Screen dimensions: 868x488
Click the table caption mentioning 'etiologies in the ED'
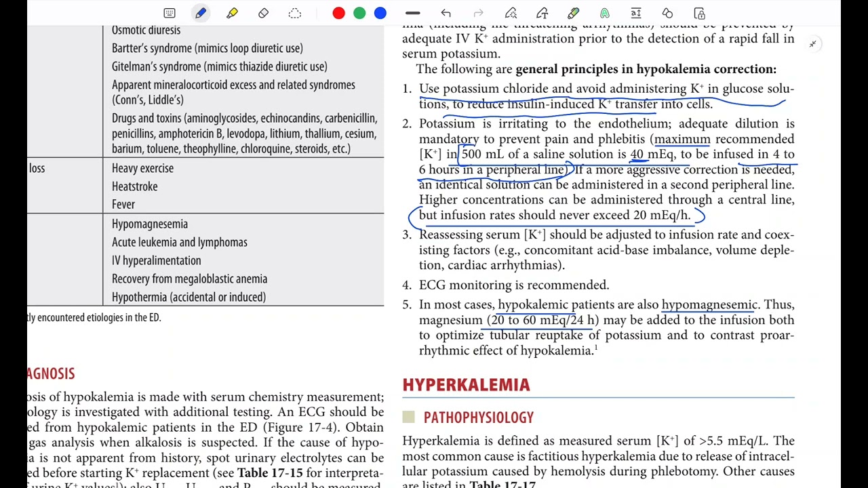coord(94,317)
